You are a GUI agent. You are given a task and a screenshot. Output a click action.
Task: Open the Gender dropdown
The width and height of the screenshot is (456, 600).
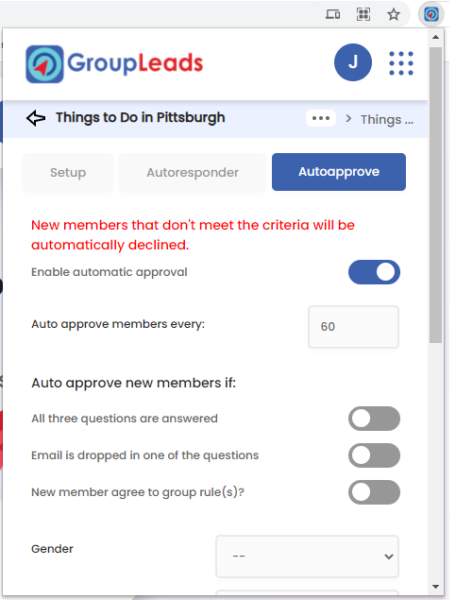307,556
